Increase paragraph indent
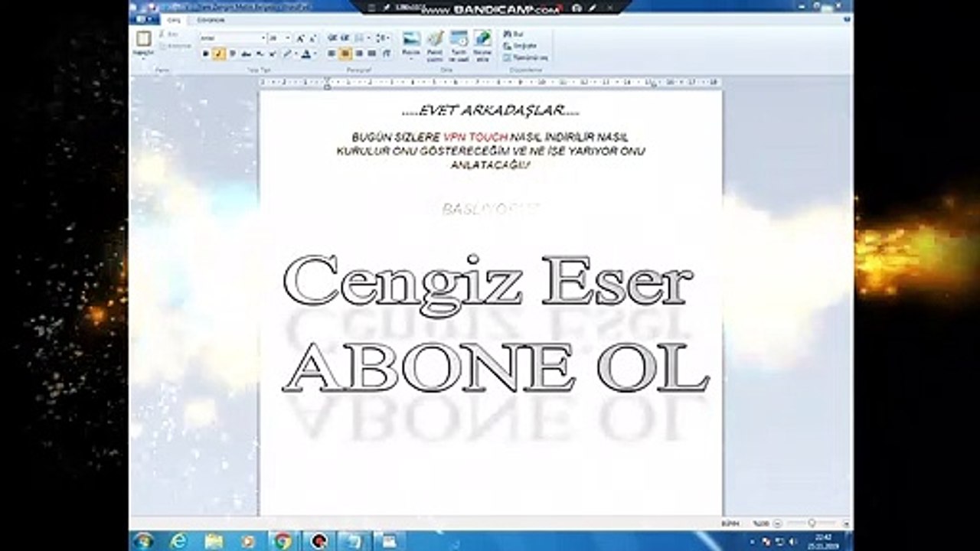980x551 pixels. 345,37
